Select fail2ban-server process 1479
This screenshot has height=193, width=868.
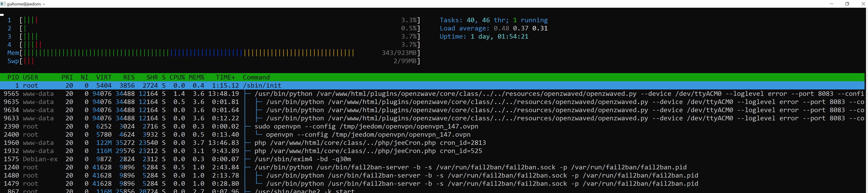point(433,183)
